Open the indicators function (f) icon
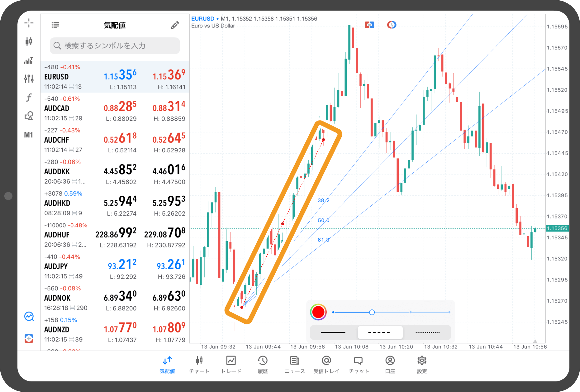This screenshot has height=392, width=580. 29,98
